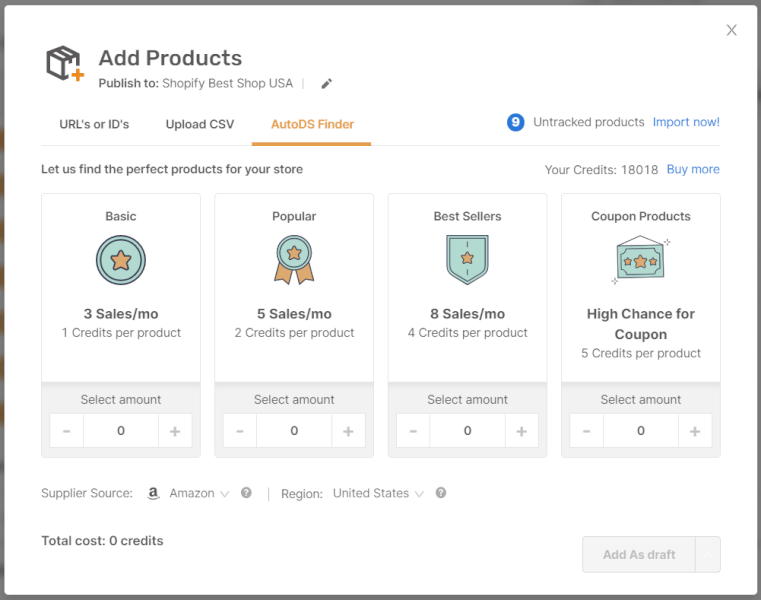Click the 2 Credits per product text

point(294,333)
